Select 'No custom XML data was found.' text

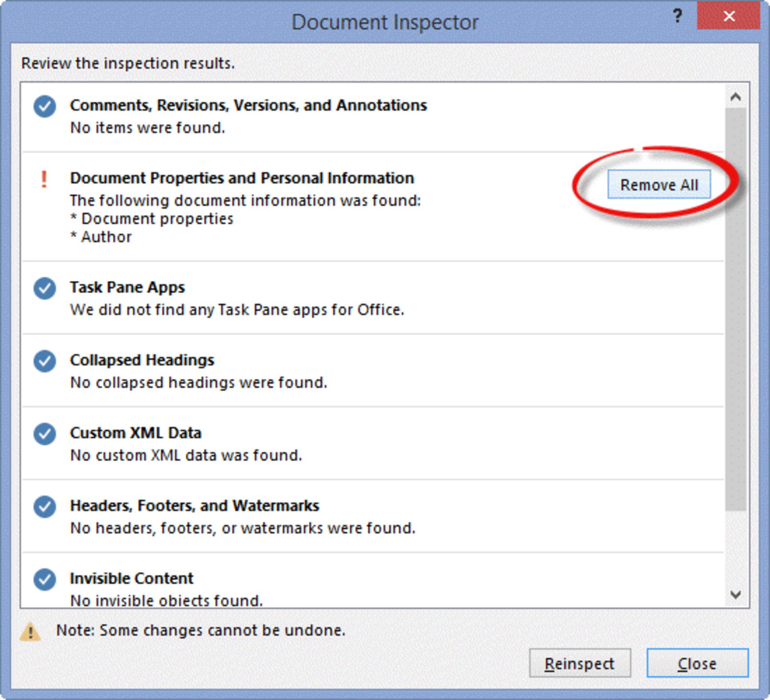[186, 455]
